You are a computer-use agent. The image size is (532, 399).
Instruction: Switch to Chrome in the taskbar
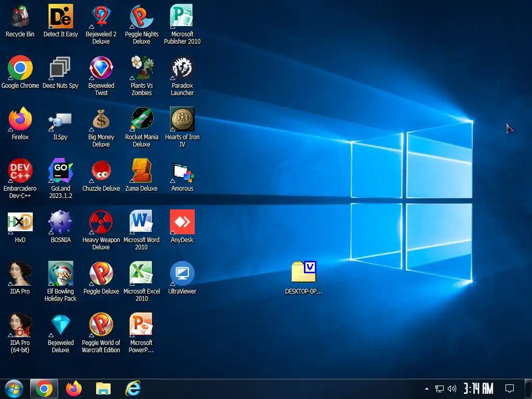44,389
